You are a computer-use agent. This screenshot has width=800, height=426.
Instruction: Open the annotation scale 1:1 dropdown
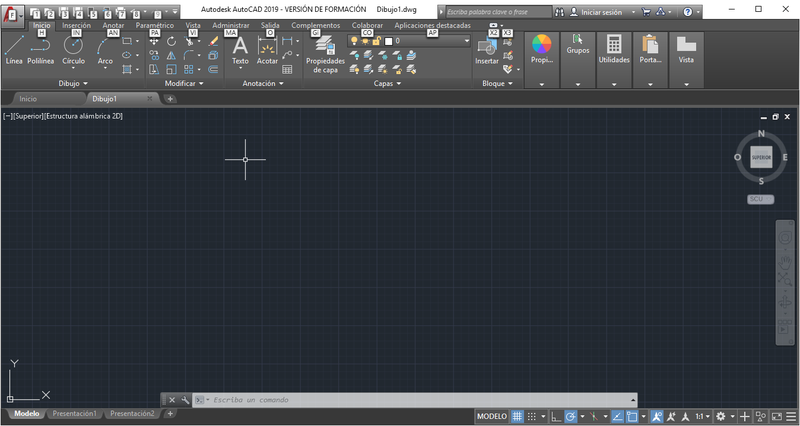click(x=704, y=416)
